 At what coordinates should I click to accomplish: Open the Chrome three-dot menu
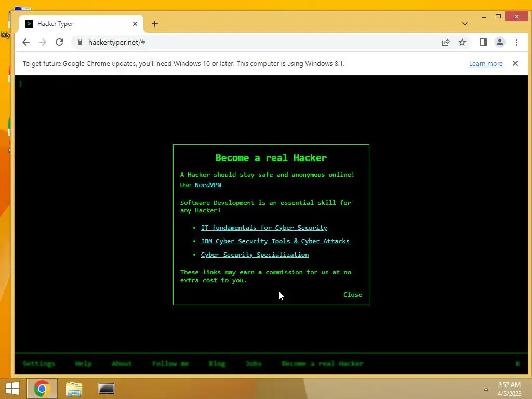tap(517, 42)
